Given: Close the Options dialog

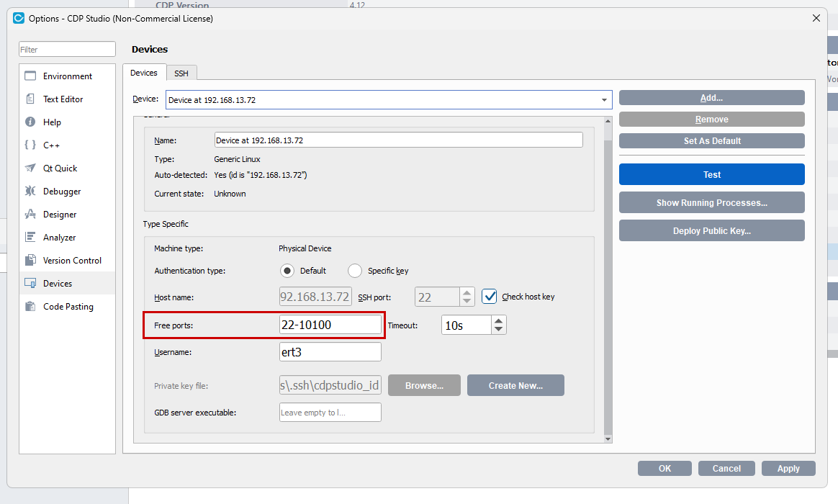Looking at the screenshot, I should tap(816, 18).
